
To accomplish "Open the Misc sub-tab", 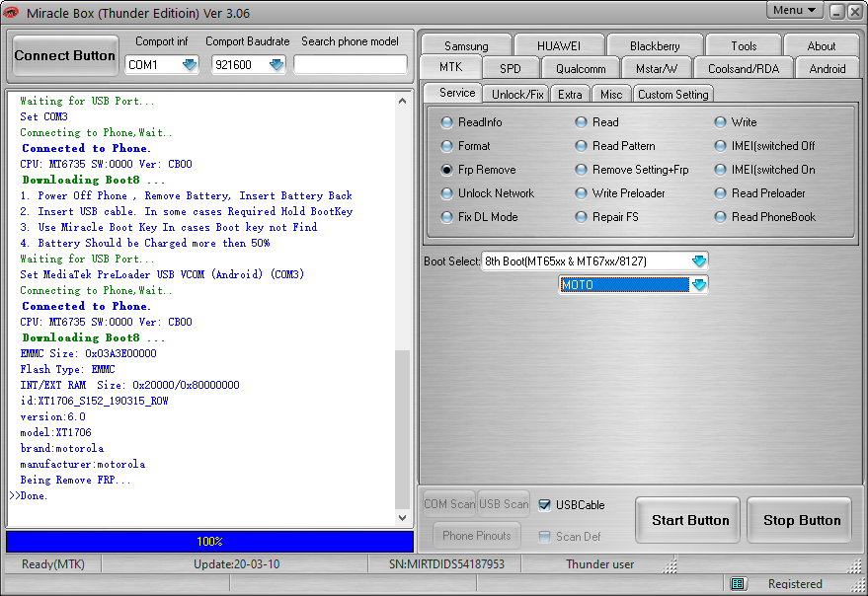I will 611,95.
